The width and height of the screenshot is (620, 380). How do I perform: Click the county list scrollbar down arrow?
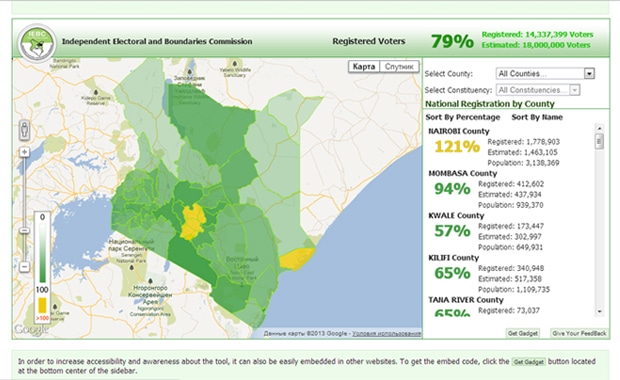coord(599,312)
